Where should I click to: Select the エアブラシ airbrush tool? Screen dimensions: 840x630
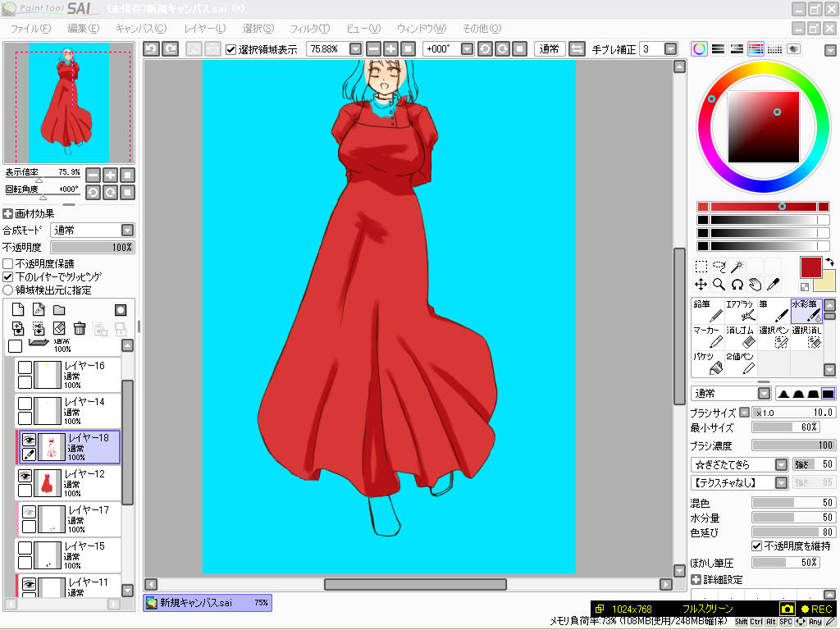(741, 311)
